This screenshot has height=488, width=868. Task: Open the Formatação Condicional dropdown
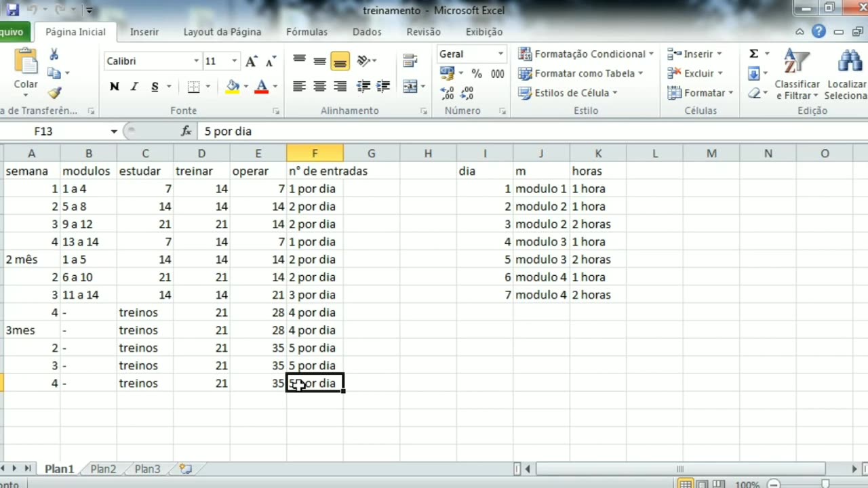pyautogui.click(x=585, y=54)
